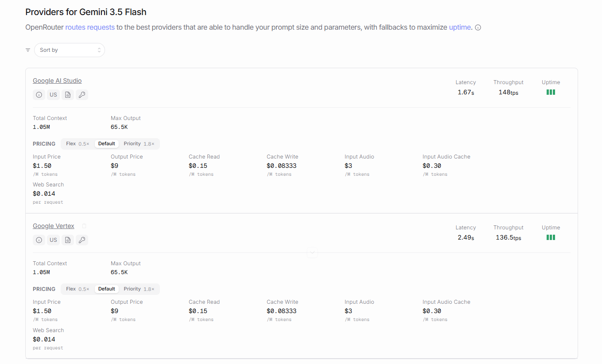This screenshot has height=364, width=602.
Task: Click the faint copy icon beside Google Vertex
Action: [84, 226]
